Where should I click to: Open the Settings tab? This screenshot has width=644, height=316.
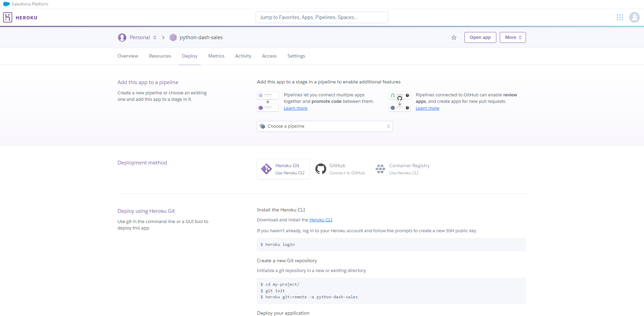[x=296, y=56]
